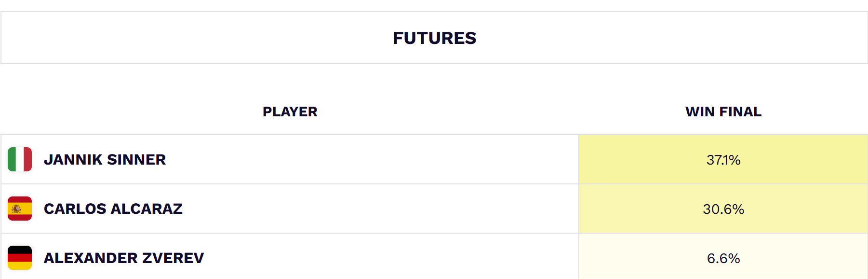Open the Jannik Sinner player name
The height and width of the screenshot is (279, 868).
[x=105, y=159]
